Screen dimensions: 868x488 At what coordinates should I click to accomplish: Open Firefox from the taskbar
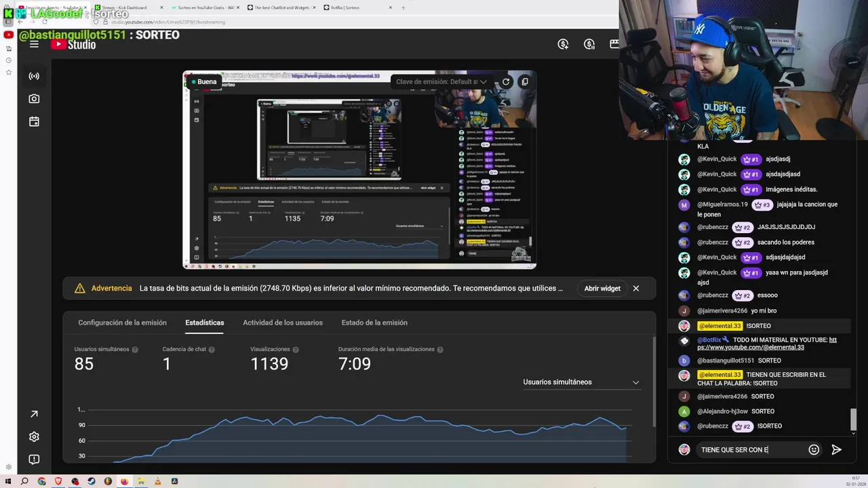[125, 481]
